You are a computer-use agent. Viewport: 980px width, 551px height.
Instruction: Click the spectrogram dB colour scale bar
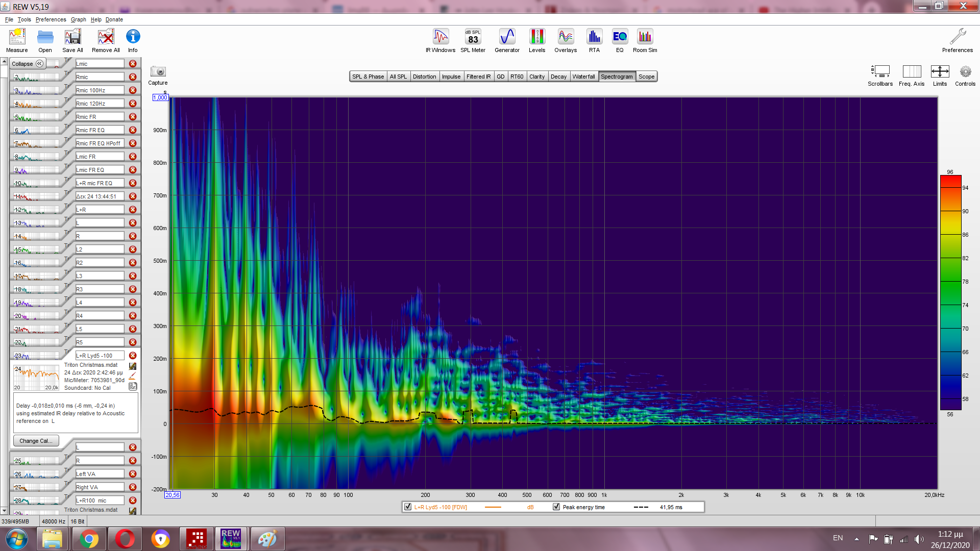950,293
